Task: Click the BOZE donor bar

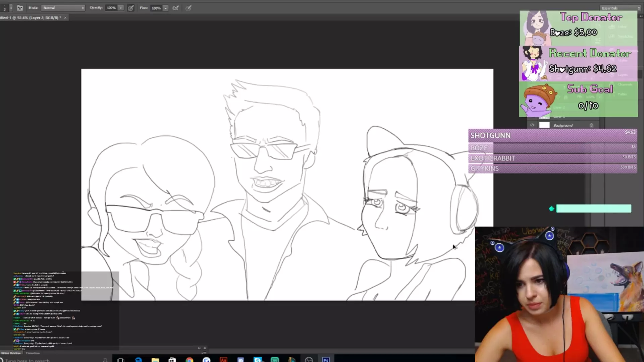Action: pyautogui.click(x=552, y=148)
